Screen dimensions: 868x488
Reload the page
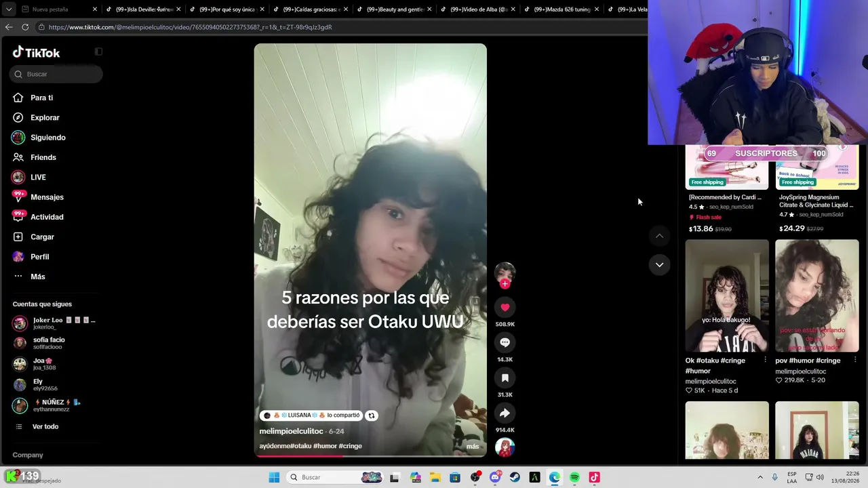click(25, 27)
